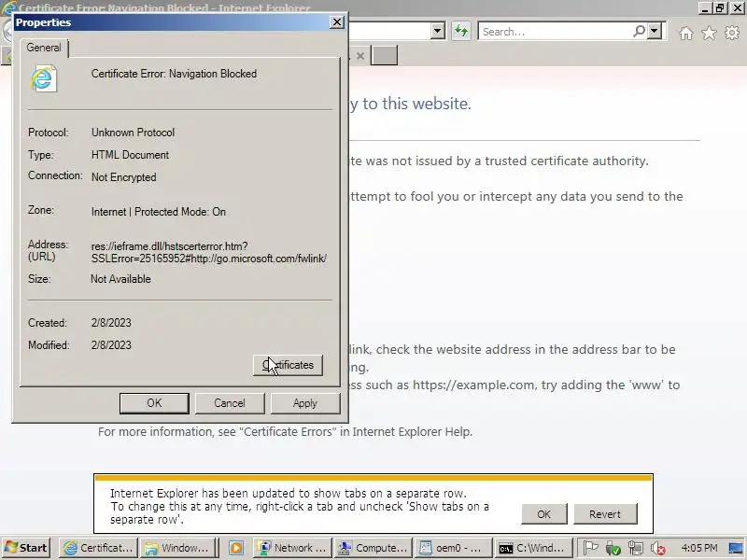
Task: Click the 'Not Available' size value
Action: (x=120, y=279)
